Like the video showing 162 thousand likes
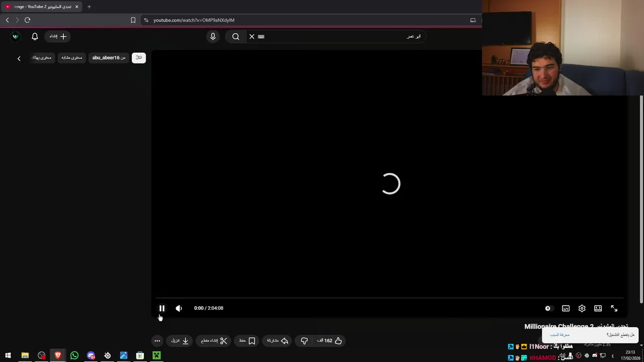Screen dimensions: 644x362 [330, 340]
